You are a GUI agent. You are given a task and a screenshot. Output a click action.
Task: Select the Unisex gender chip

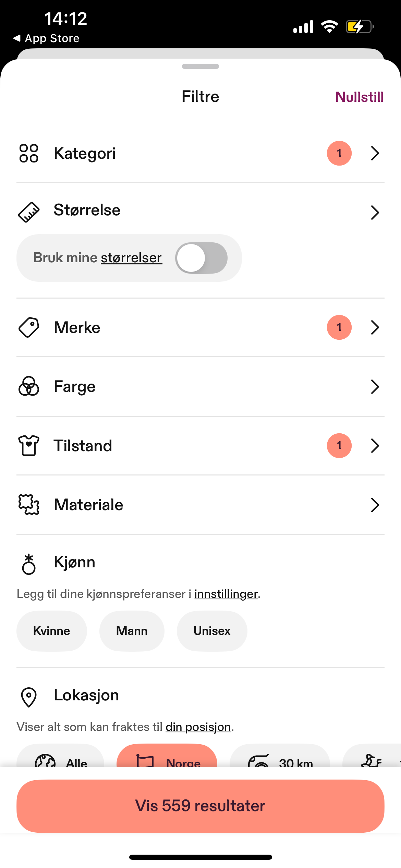click(212, 631)
